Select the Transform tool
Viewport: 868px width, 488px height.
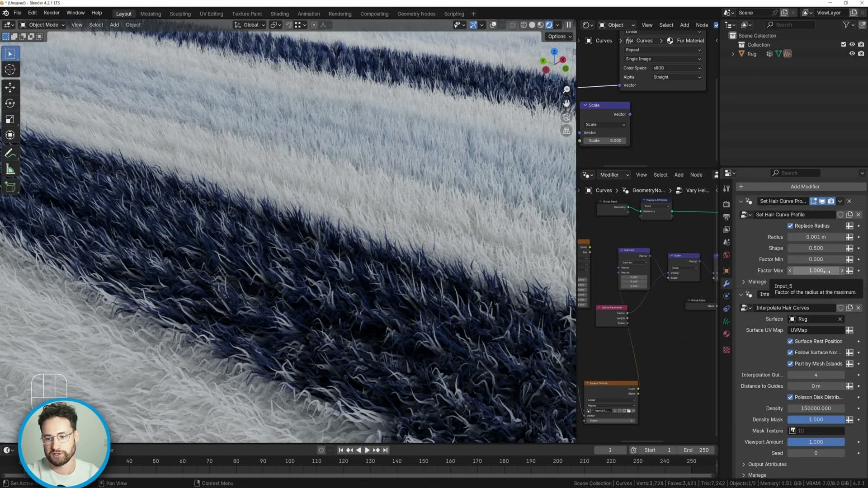click(x=10, y=135)
